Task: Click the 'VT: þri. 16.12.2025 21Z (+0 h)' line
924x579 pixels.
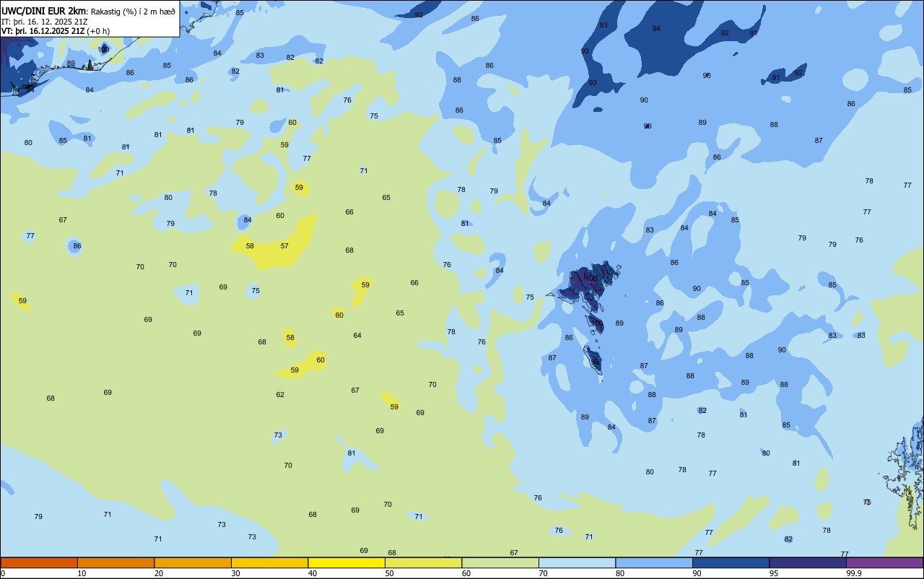Action: click(x=56, y=30)
